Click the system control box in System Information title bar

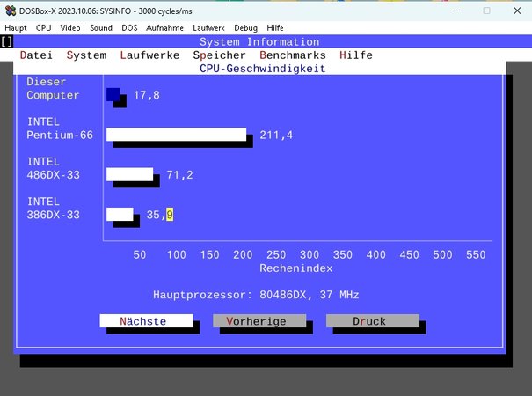(7, 41)
